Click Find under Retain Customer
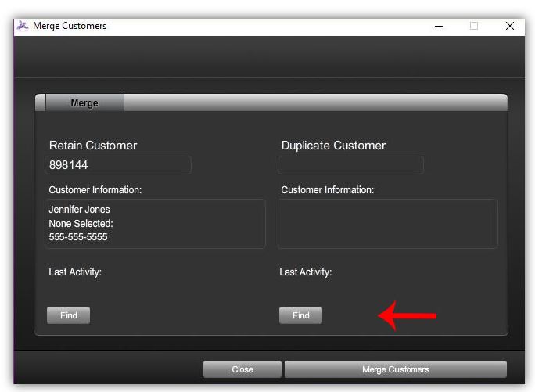 tap(69, 315)
